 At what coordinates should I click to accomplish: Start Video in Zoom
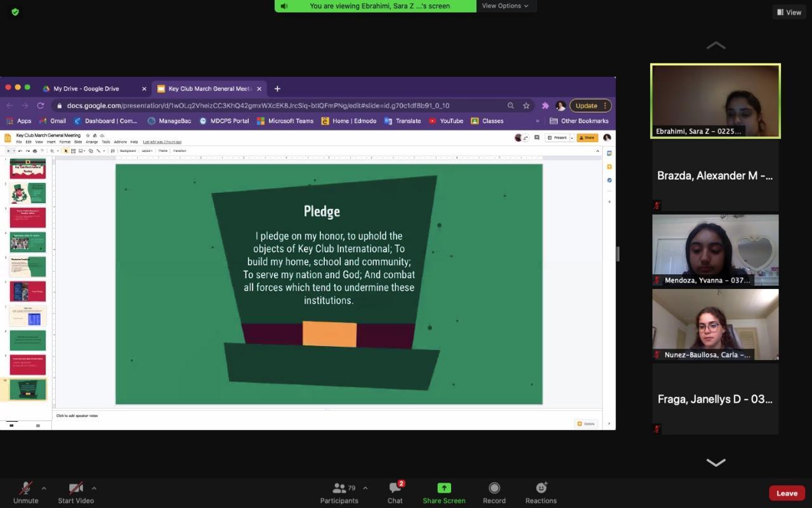click(76, 492)
